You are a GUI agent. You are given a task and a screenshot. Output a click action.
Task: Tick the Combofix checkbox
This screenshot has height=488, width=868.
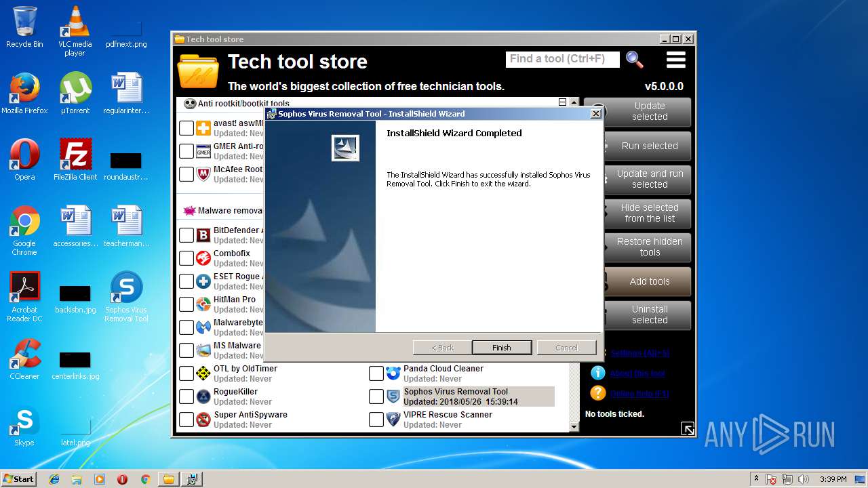pos(186,258)
